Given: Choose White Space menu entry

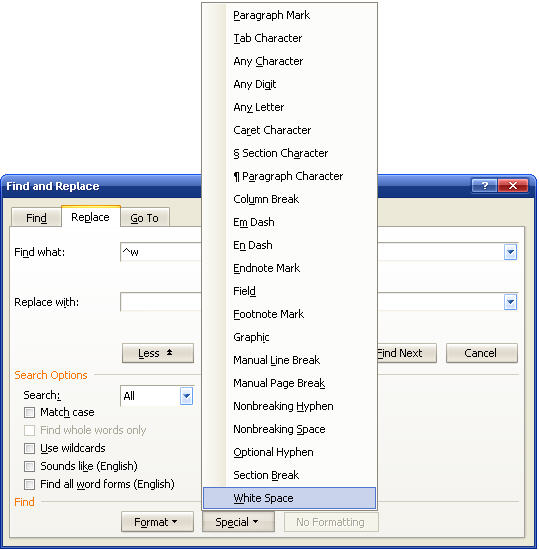Looking at the screenshot, I should coord(289,498).
